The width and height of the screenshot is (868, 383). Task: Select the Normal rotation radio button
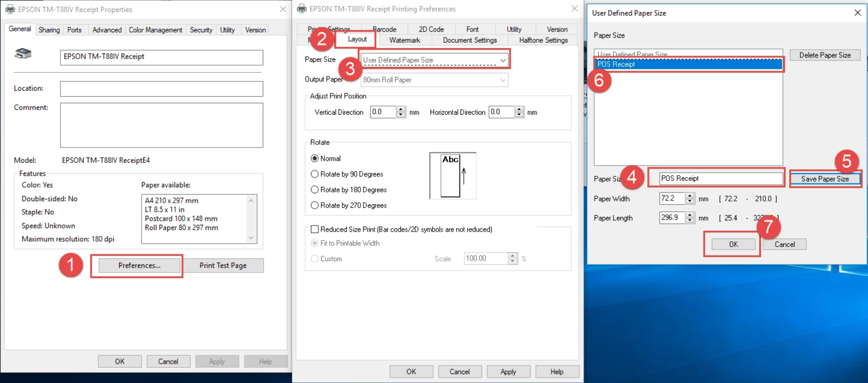(315, 158)
